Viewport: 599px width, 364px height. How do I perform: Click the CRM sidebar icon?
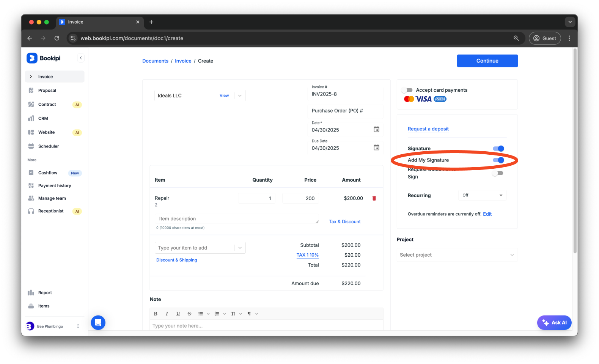[31, 118]
